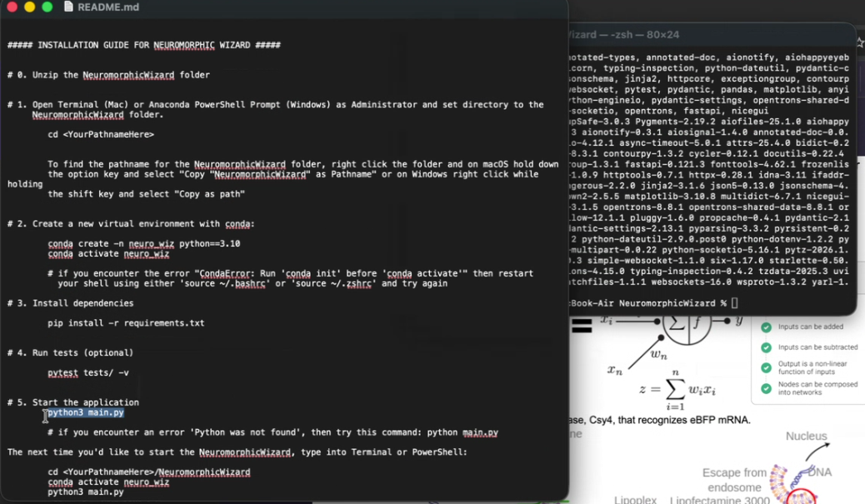
Task: Click Terminal line starting 'pSafe-3.0.3 Pygments-2.19.2'
Action: [709, 122]
